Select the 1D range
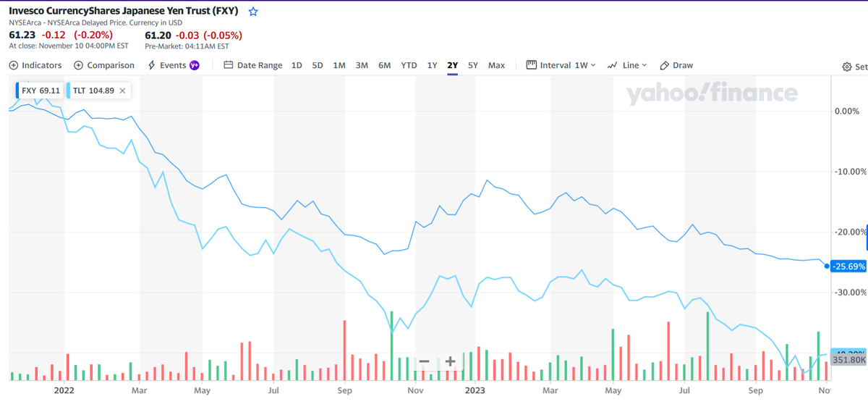 pyautogui.click(x=297, y=65)
